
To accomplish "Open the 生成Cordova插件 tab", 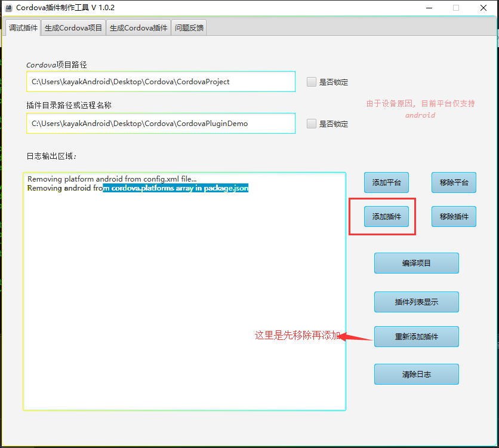I will pos(138,27).
